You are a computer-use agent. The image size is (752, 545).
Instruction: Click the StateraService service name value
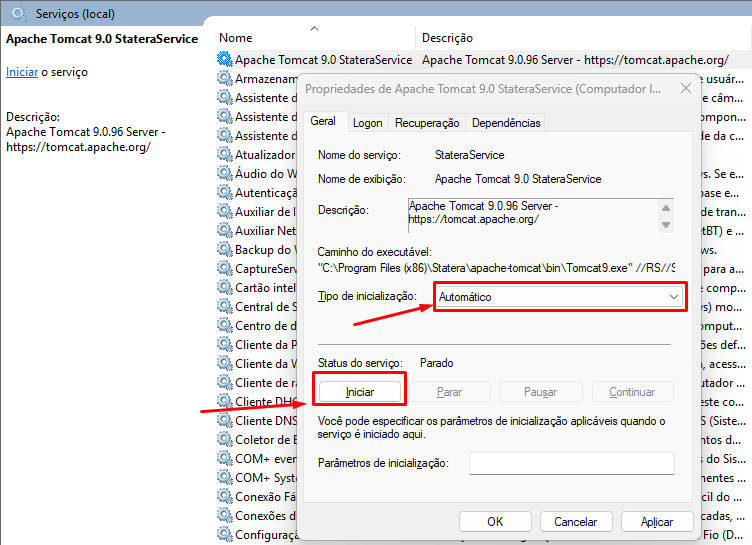[470, 155]
